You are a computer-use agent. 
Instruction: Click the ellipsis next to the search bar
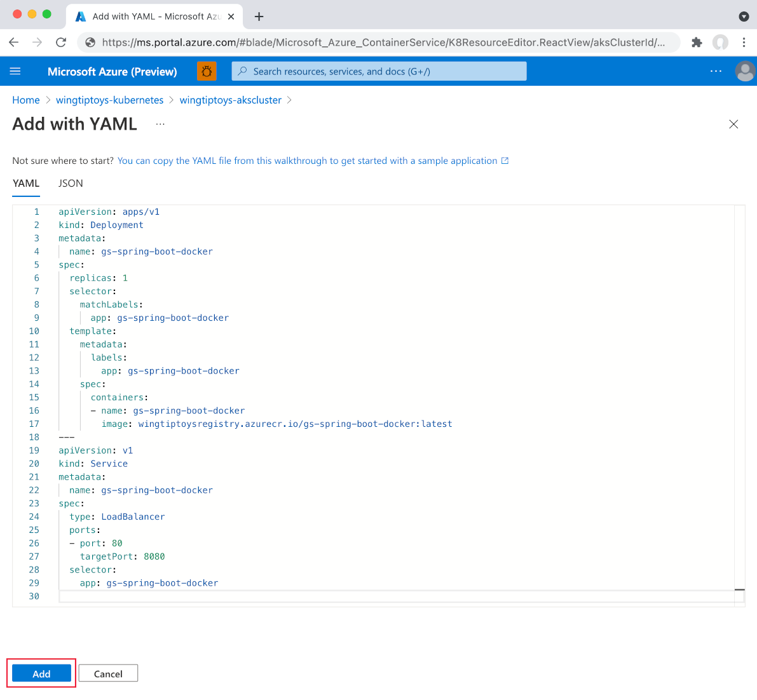(716, 71)
